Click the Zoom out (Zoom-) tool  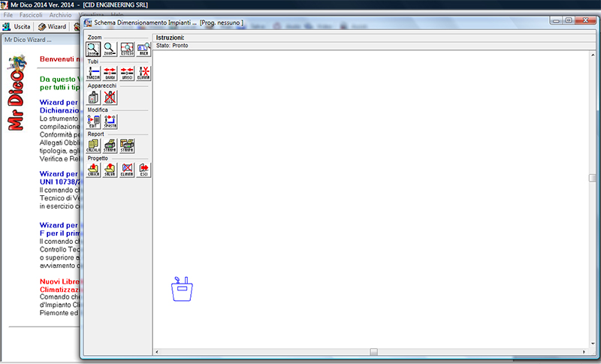tap(110, 50)
